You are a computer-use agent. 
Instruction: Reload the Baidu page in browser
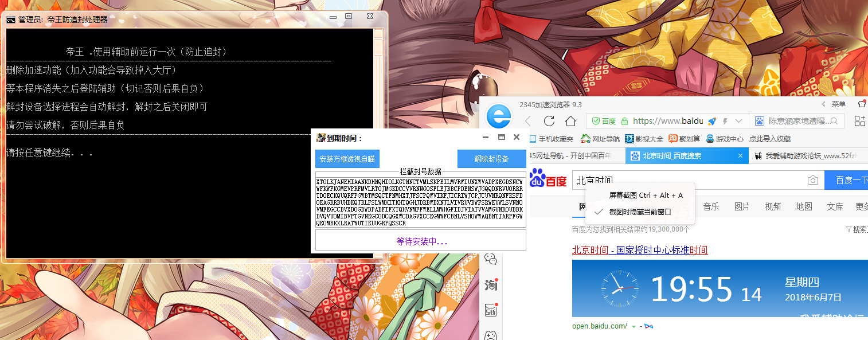coord(549,121)
